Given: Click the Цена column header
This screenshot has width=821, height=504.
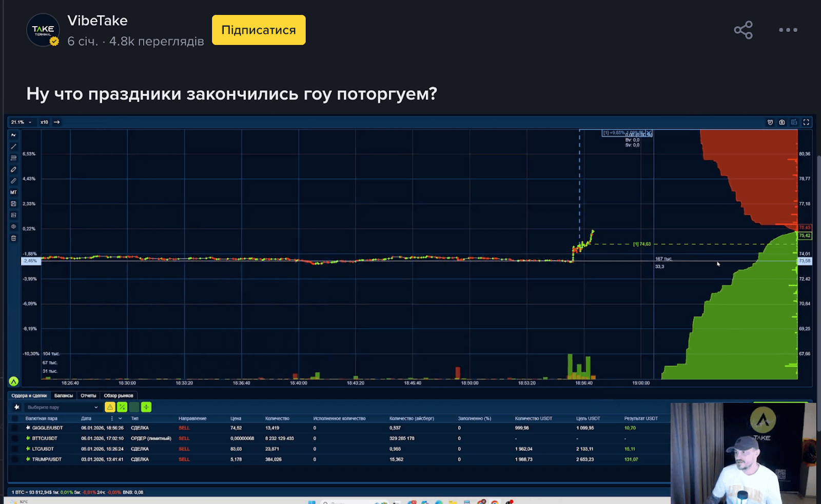Looking at the screenshot, I should pos(236,418).
